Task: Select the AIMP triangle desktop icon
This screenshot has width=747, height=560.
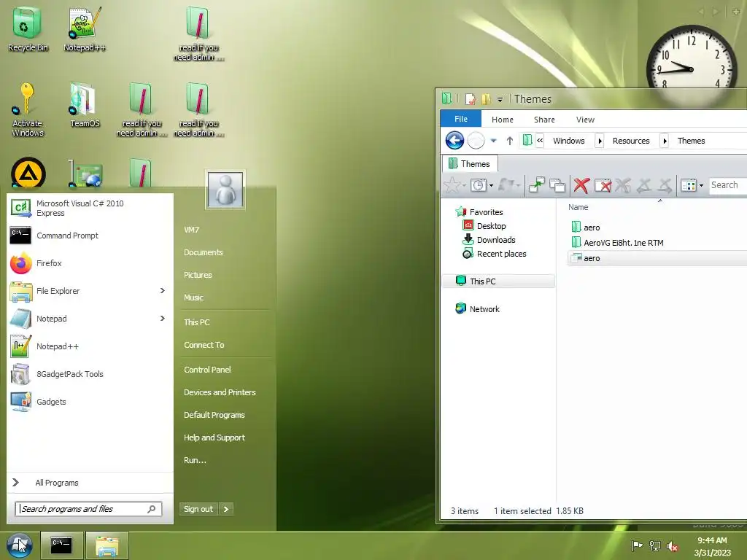Action: pyautogui.click(x=28, y=172)
